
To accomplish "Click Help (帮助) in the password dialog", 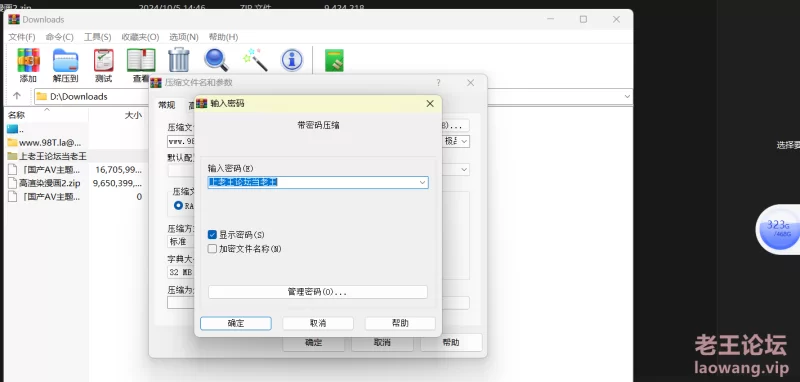I will point(400,323).
